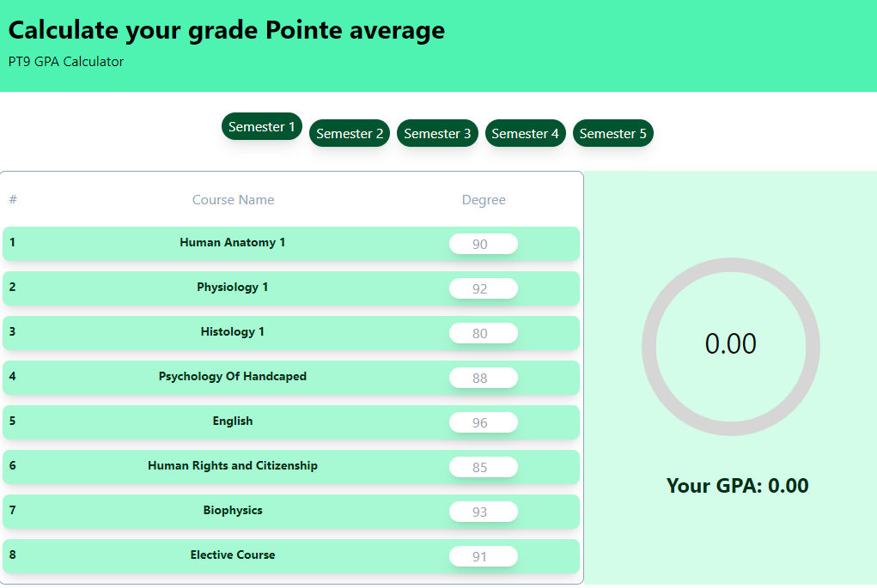Click the circular GPA progress indicator
The width and height of the screenshot is (877, 588).
tap(729, 343)
